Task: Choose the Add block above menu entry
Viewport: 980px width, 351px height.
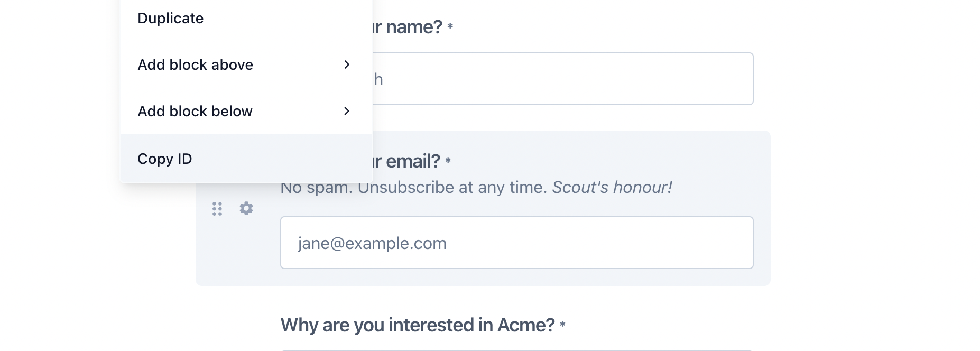Action: click(x=196, y=65)
